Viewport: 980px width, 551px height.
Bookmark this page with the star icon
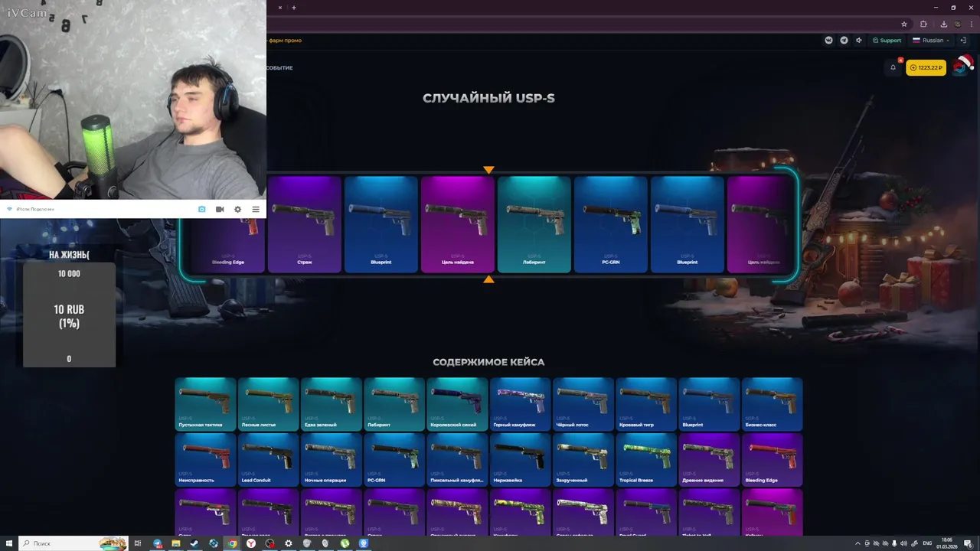point(904,24)
